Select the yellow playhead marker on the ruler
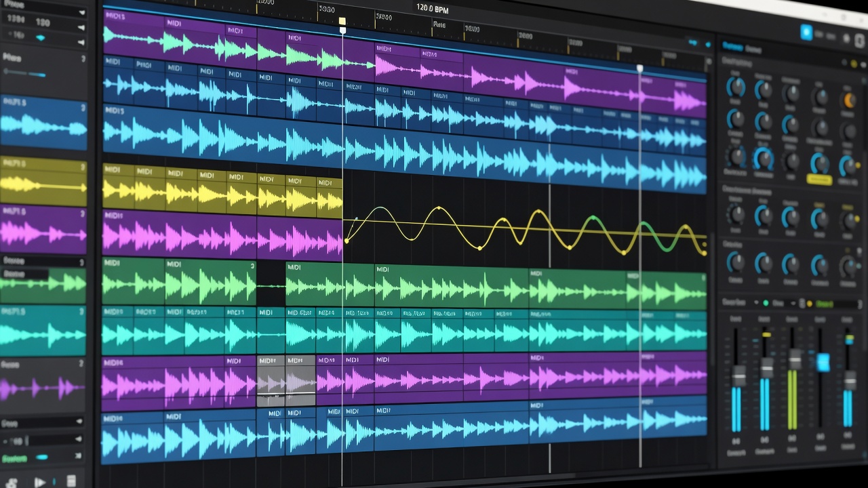The image size is (868, 488). click(342, 22)
